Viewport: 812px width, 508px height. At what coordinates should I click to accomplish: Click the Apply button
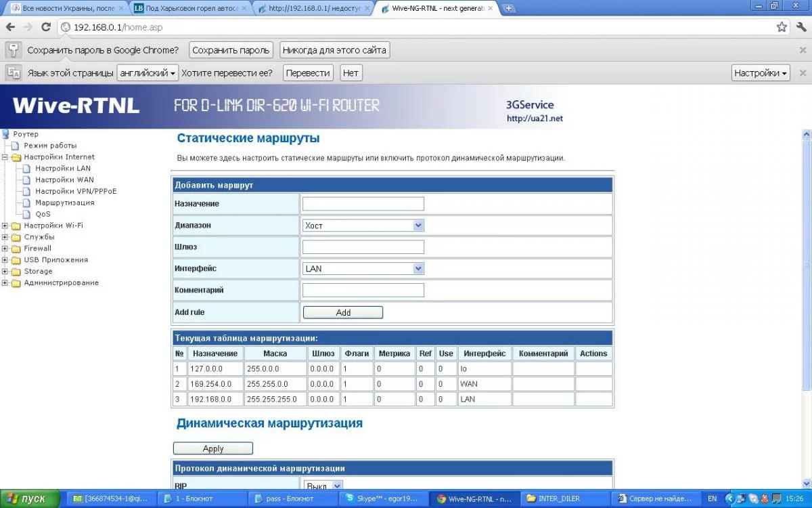pos(213,448)
